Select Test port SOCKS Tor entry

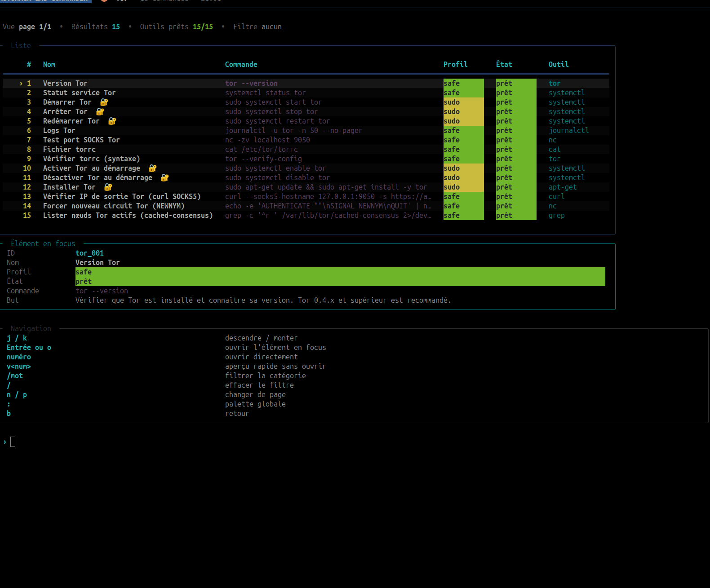click(306, 140)
